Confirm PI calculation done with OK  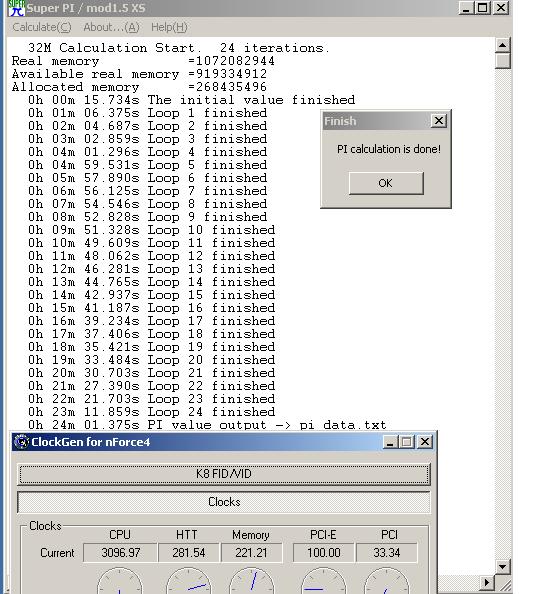pos(386,183)
